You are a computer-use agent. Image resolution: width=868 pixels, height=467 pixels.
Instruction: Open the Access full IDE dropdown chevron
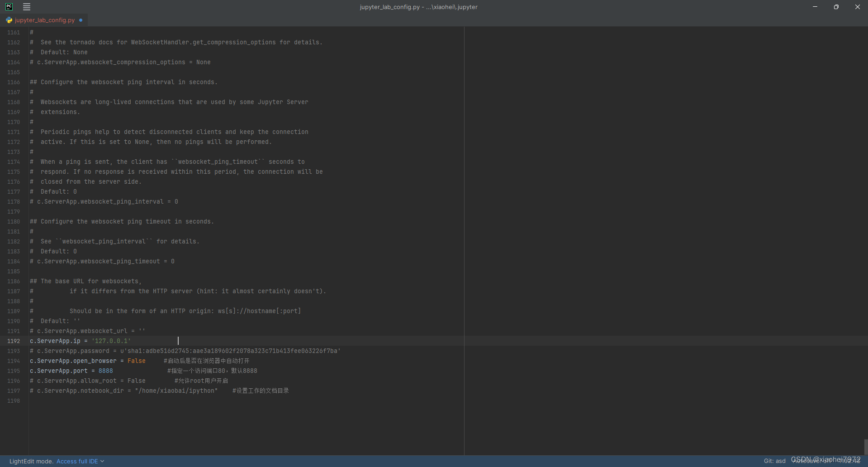pyautogui.click(x=102, y=461)
